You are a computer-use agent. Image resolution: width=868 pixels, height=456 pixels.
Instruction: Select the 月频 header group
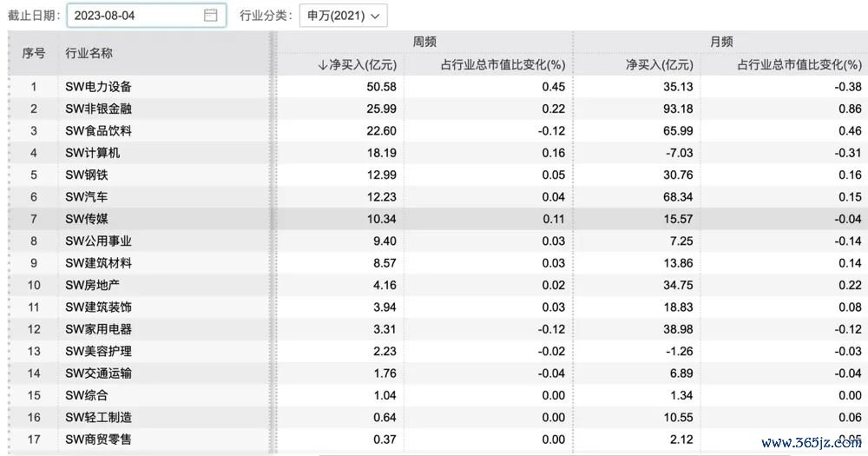click(x=720, y=42)
